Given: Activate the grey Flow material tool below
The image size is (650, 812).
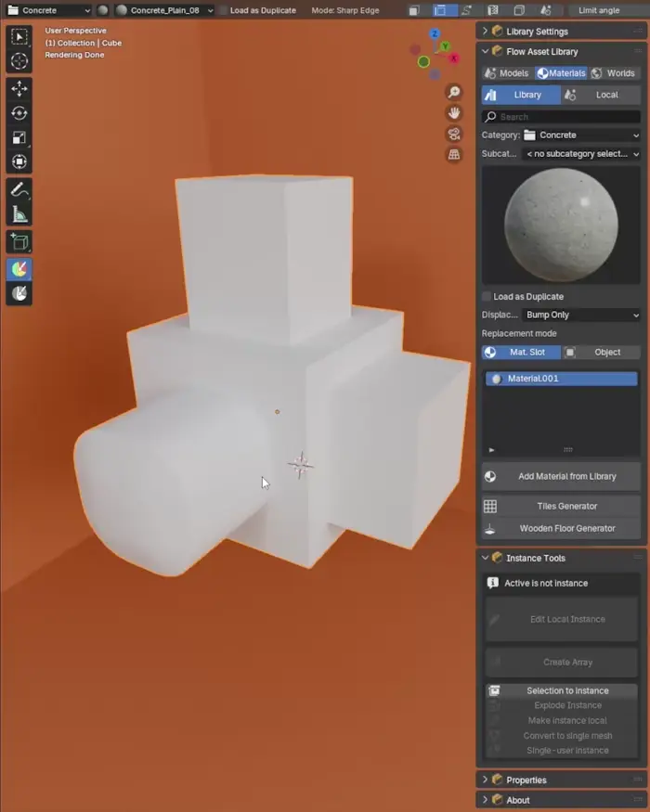Looking at the screenshot, I should 19,293.
